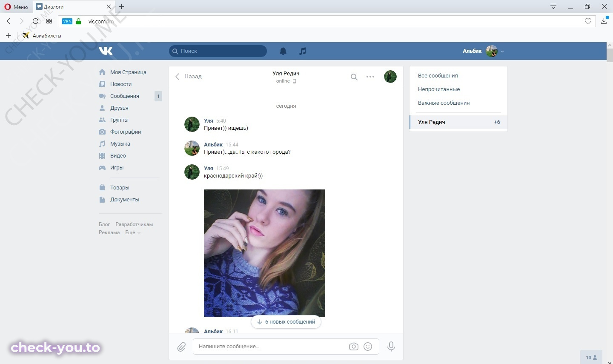613x364 pixels.
Task: Open Разработчикам footer link
Action: (x=134, y=224)
